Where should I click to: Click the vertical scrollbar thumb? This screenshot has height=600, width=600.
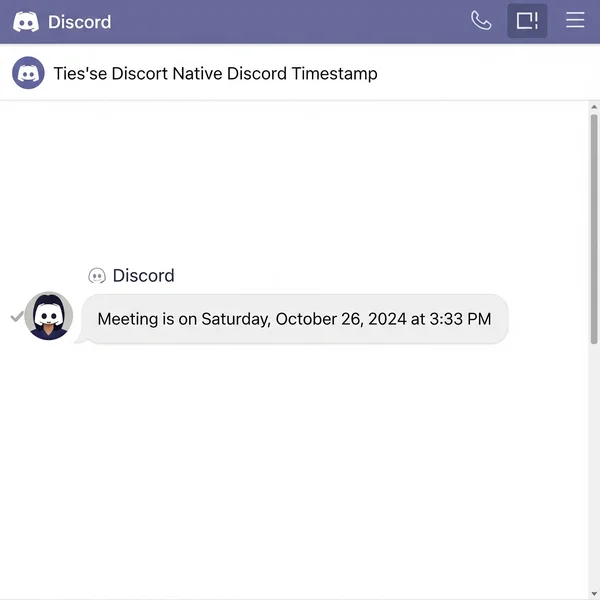(594, 230)
